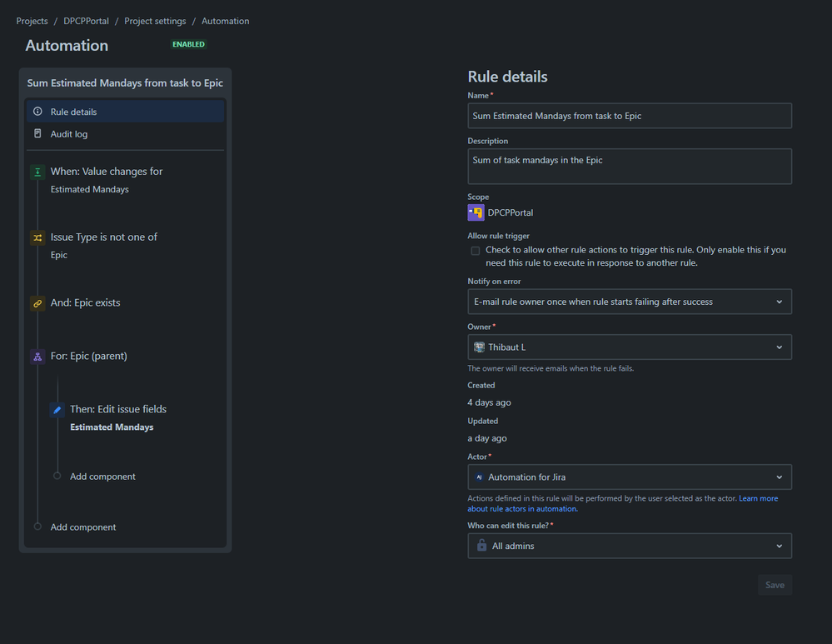Screen dimensions: 832x644
Task: Open the Audit log section
Action: [x=125, y=134]
